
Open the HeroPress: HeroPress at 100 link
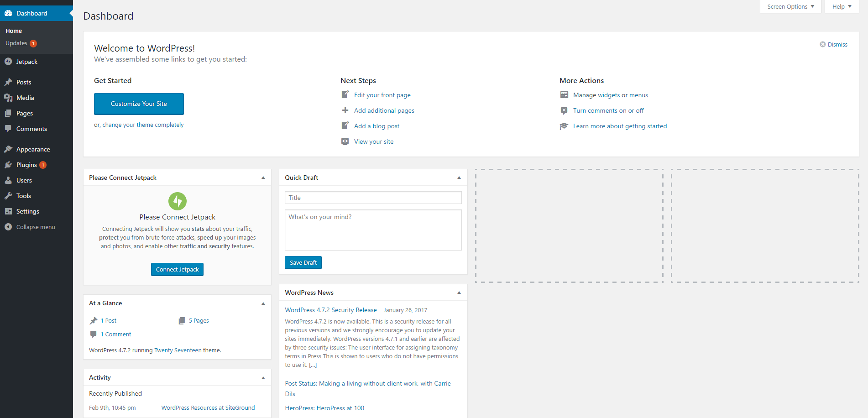pyautogui.click(x=324, y=408)
